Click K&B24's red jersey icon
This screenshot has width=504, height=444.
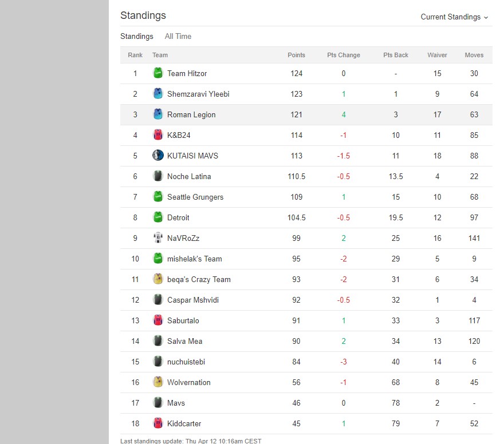click(x=158, y=135)
